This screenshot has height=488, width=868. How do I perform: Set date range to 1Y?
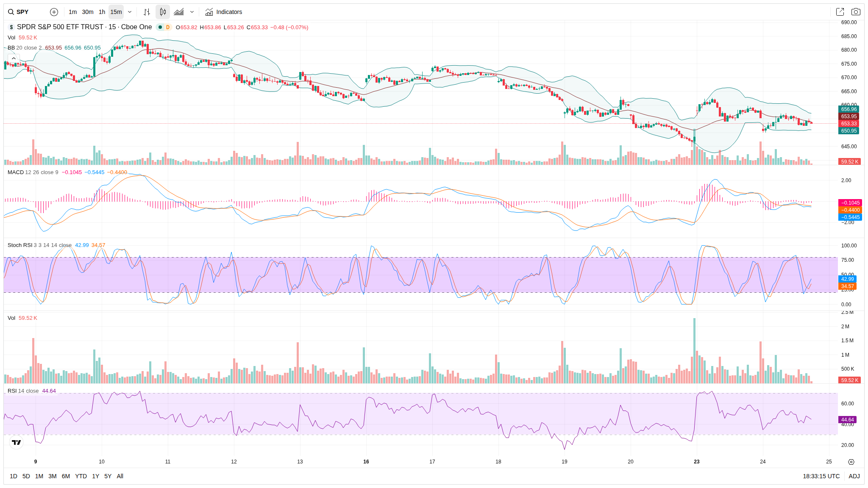(x=95, y=476)
